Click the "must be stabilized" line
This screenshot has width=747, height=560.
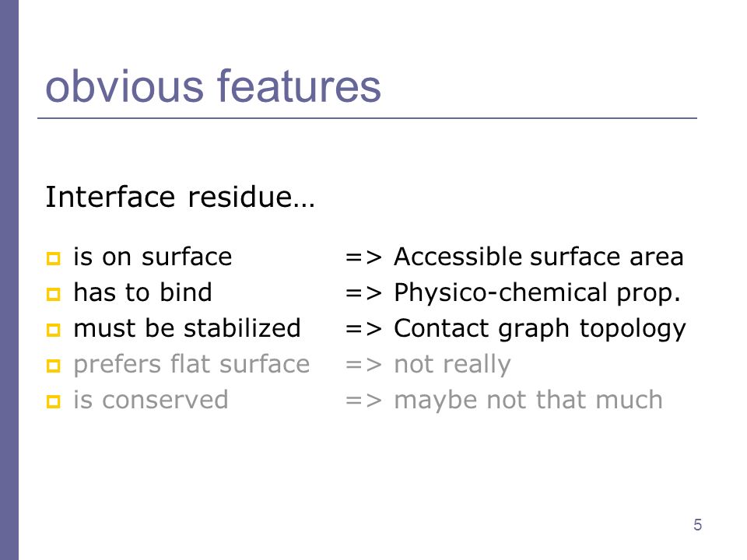187,328
